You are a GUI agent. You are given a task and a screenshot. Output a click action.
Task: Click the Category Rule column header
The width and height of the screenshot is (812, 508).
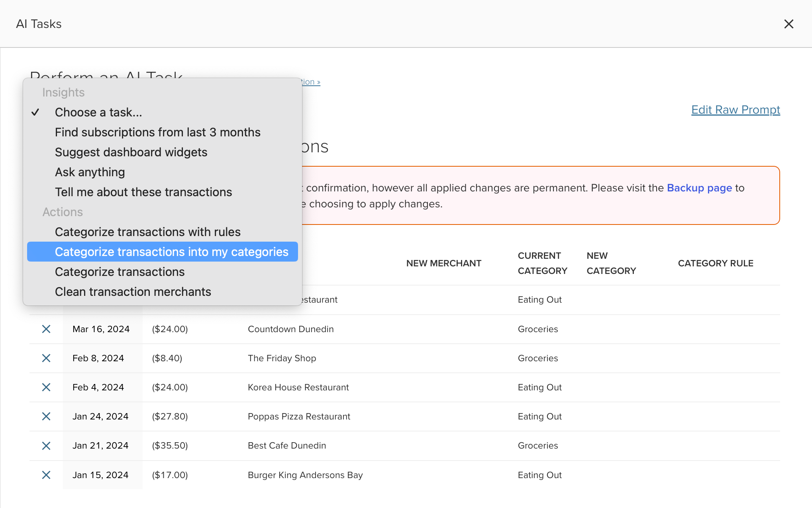(715, 263)
